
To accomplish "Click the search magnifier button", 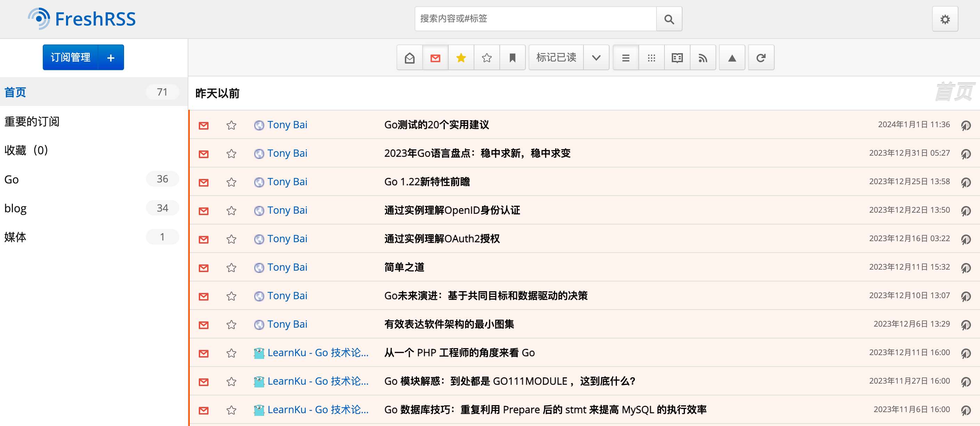I will (x=669, y=19).
